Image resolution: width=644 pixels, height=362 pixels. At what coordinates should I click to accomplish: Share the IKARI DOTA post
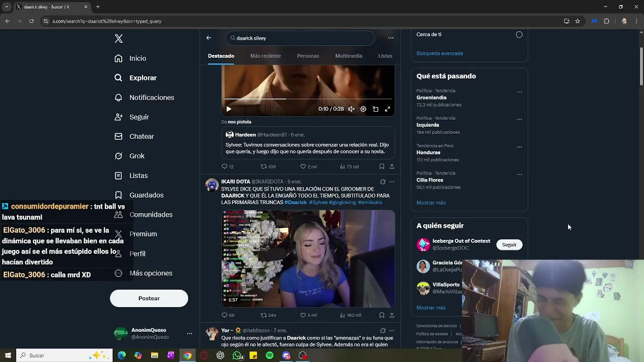[392, 315]
